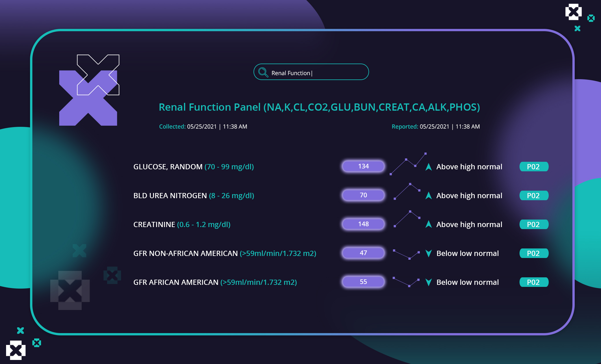The height and width of the screenshot is (364, 601).
Task: Click the GFR African American trend sparkline
Action: pyautogui.click(x=406, y=282)
